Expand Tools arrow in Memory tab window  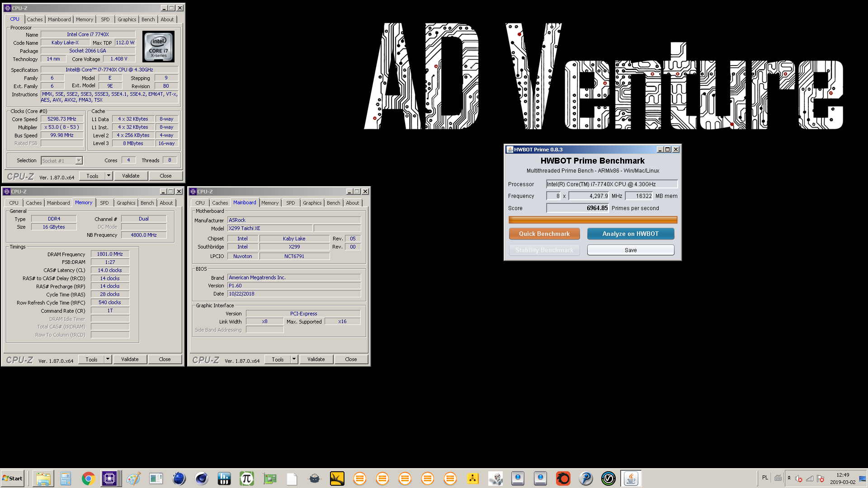(108, 359)
